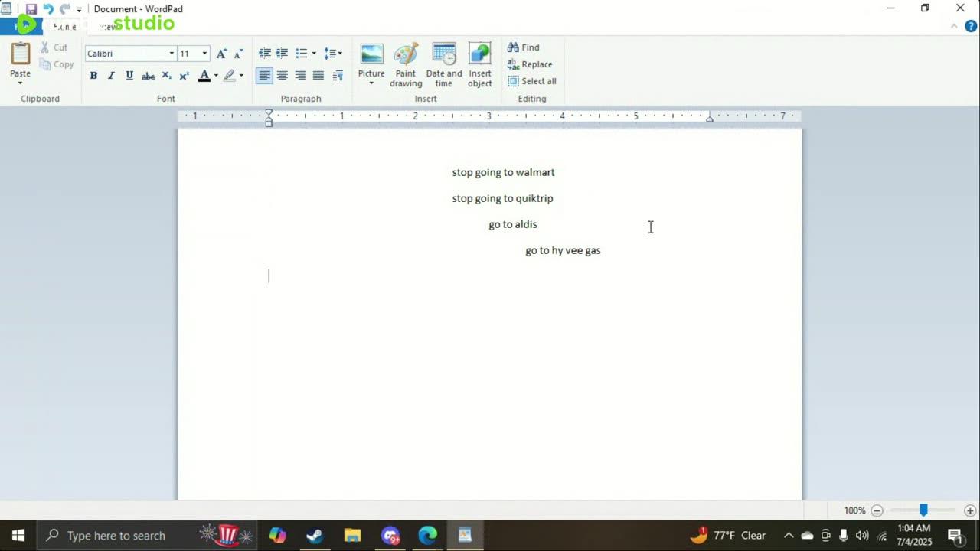Image resolution: width=980 pixels, height=551 pixels.
Task: Click the right indent marker on ruler
Action: point(710,119)
